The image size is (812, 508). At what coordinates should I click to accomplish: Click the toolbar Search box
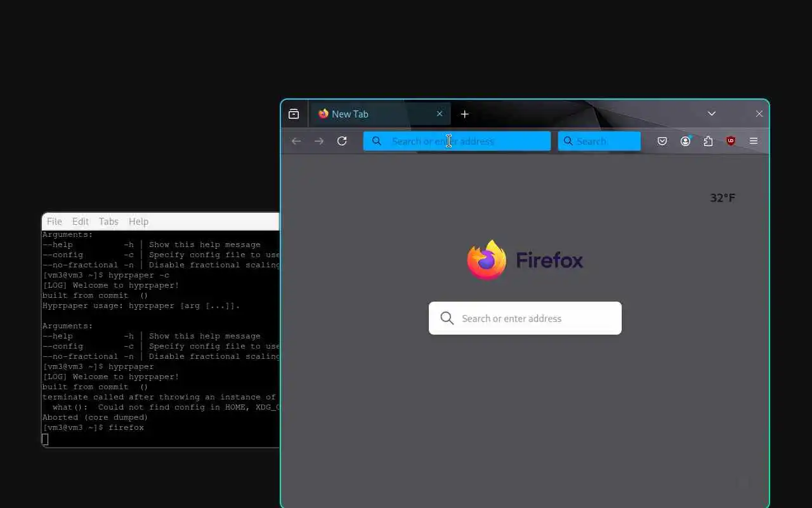point(599,141)
